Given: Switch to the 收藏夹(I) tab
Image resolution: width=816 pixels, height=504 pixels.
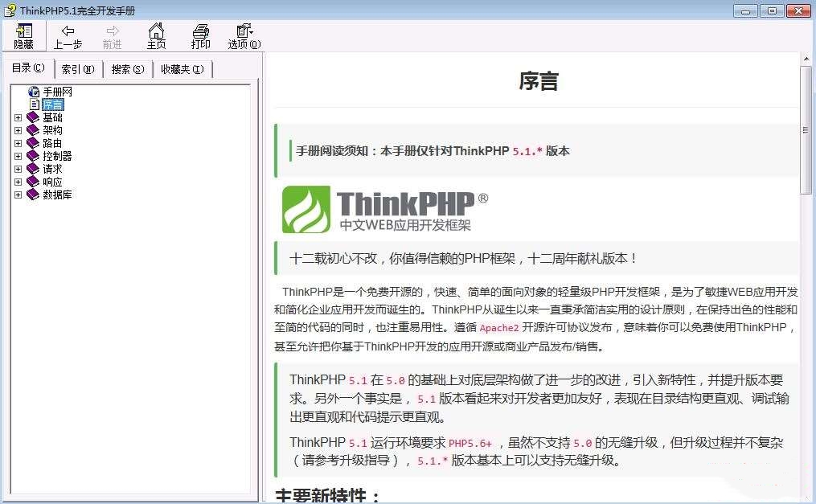Looking at the screenshot, I should pos(182,69).
